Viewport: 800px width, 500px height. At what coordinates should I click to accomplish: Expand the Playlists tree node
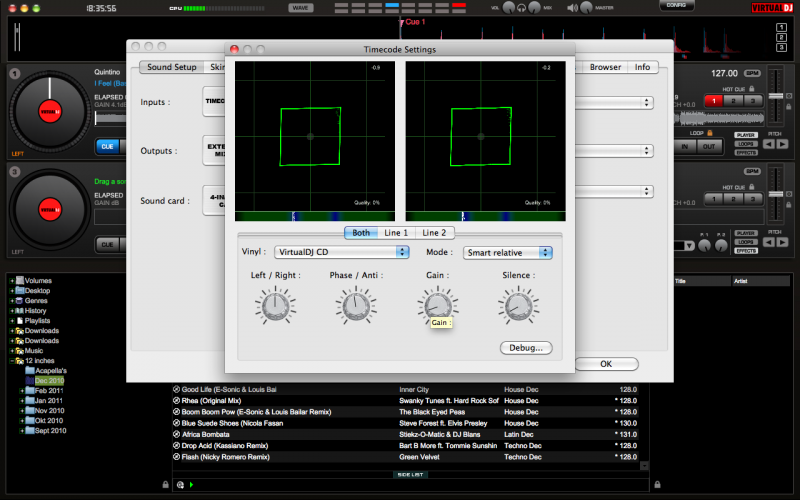11,321
